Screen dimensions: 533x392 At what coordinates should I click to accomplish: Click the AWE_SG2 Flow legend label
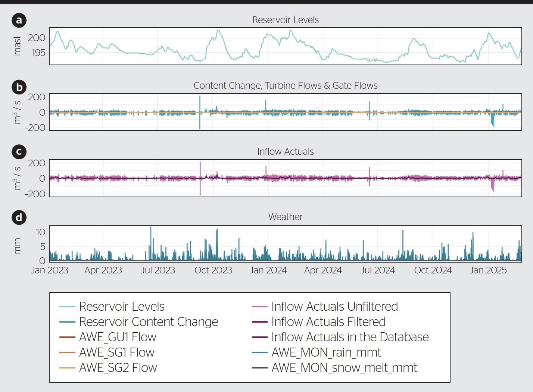pos(118,368)
